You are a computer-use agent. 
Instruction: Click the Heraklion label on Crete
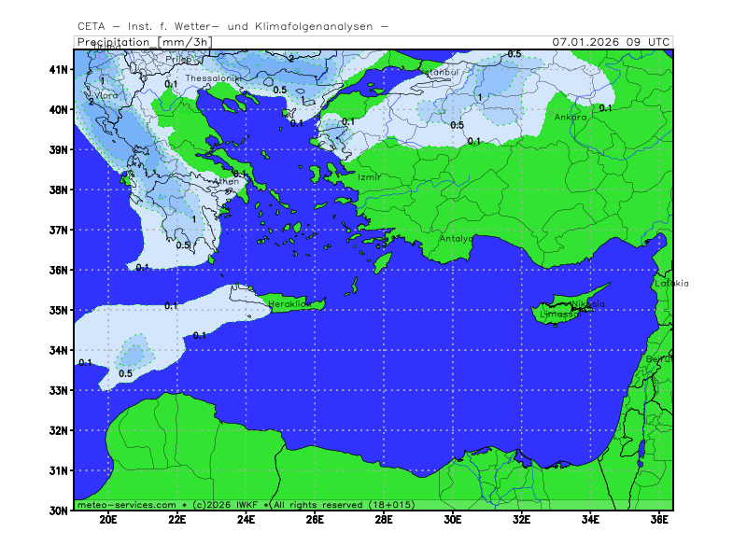point(289,304)
